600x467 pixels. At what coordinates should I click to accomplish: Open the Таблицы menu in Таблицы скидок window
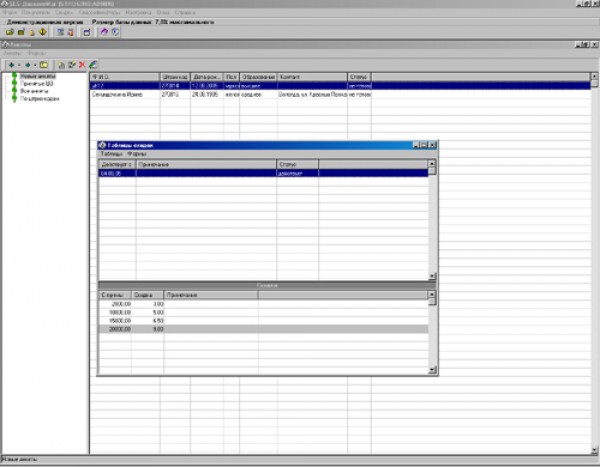pos(111,154)
